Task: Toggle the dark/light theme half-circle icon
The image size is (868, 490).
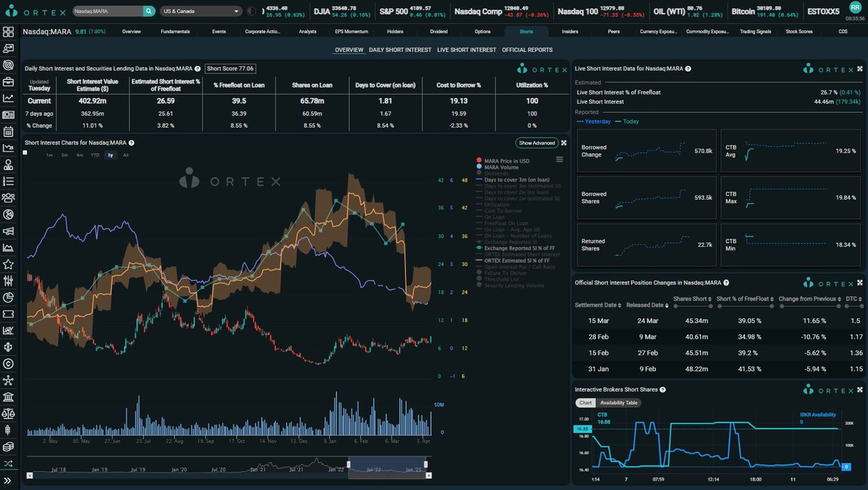Action: point(251,12)
